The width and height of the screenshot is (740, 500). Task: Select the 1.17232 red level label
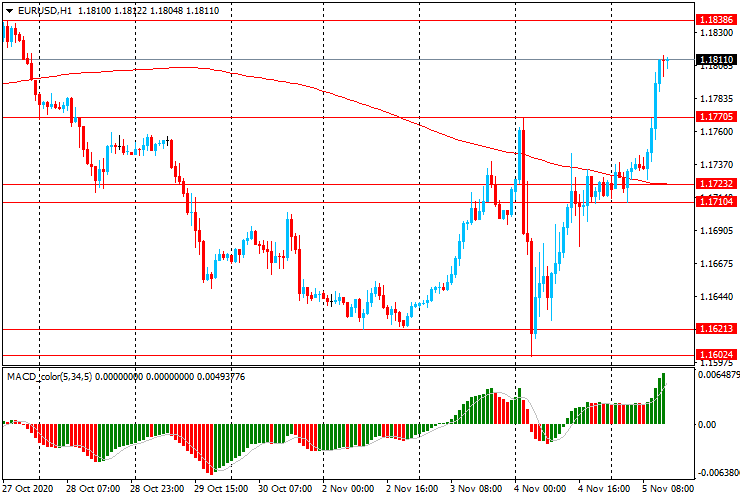pos(716,184)
